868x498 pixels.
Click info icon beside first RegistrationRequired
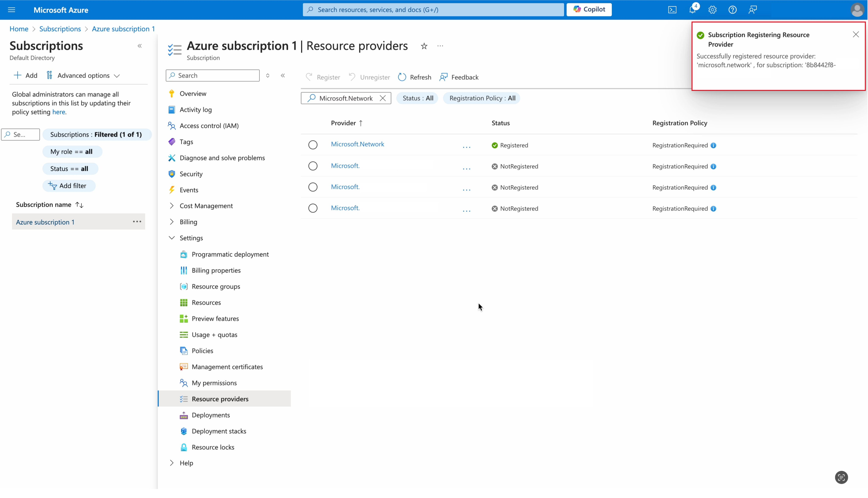713,145
